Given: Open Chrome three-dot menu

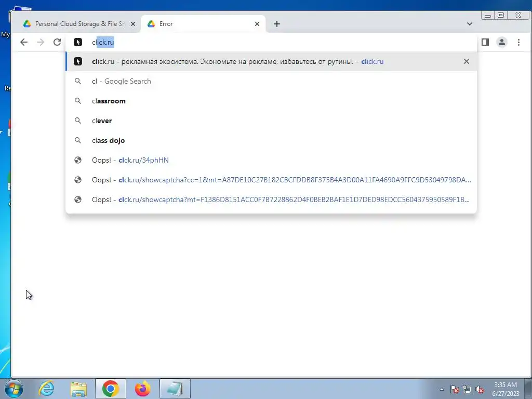Looking at the screenshot, I should tap(518, 42).
